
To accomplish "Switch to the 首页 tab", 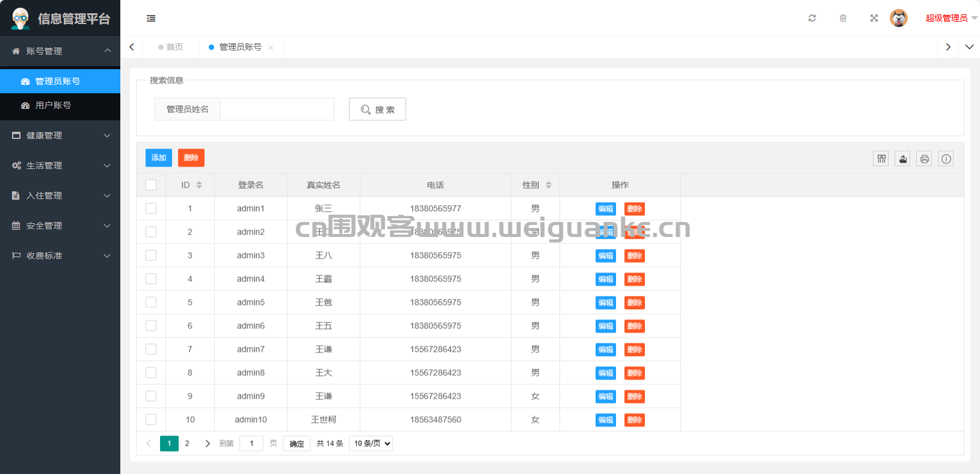I will click(x=171, y=47).
